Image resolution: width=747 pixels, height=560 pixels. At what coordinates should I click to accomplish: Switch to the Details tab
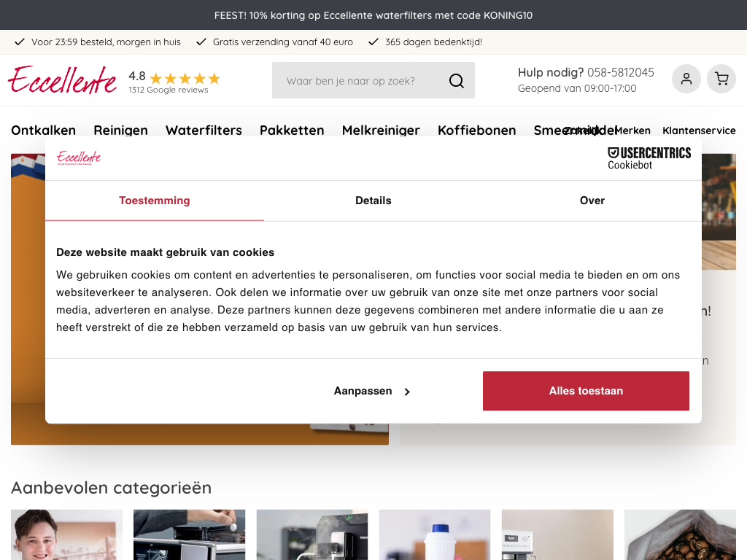pyautogui.click(x=373, y=201)
